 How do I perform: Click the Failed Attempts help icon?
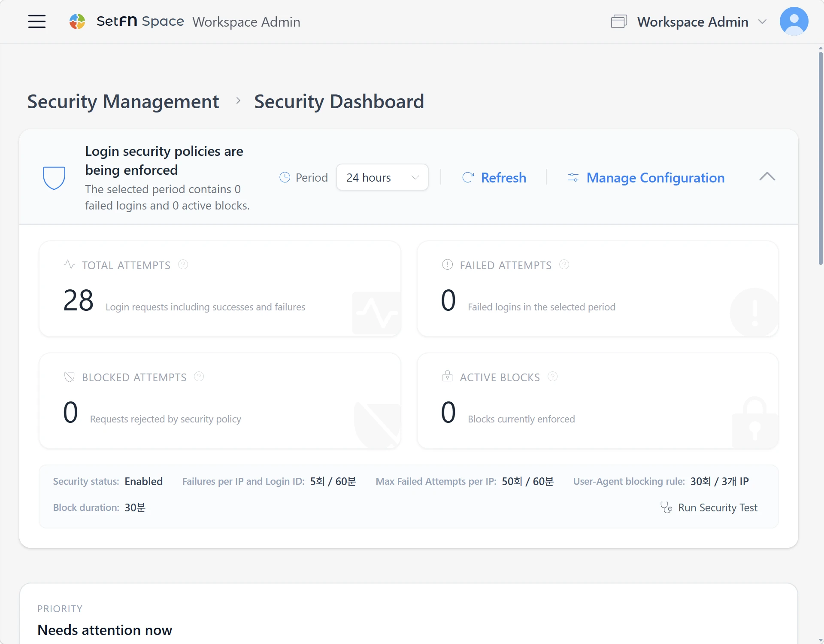point(564,264)
